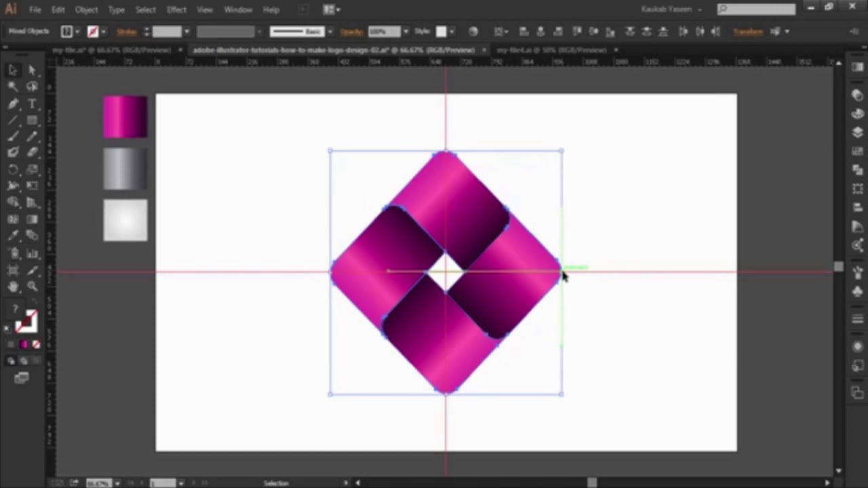Select the Line Segment tool

coord(13,120)
